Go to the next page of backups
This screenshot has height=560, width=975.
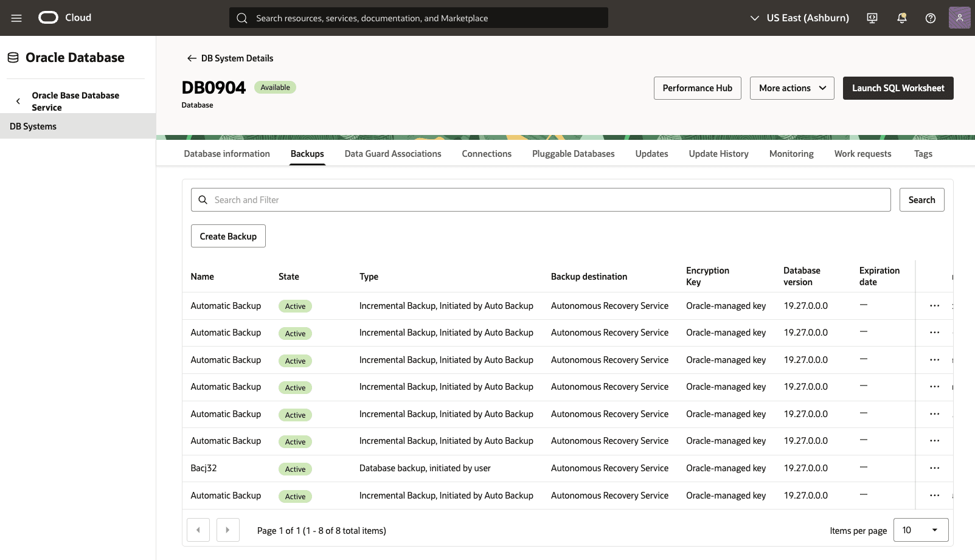[227, 530]
